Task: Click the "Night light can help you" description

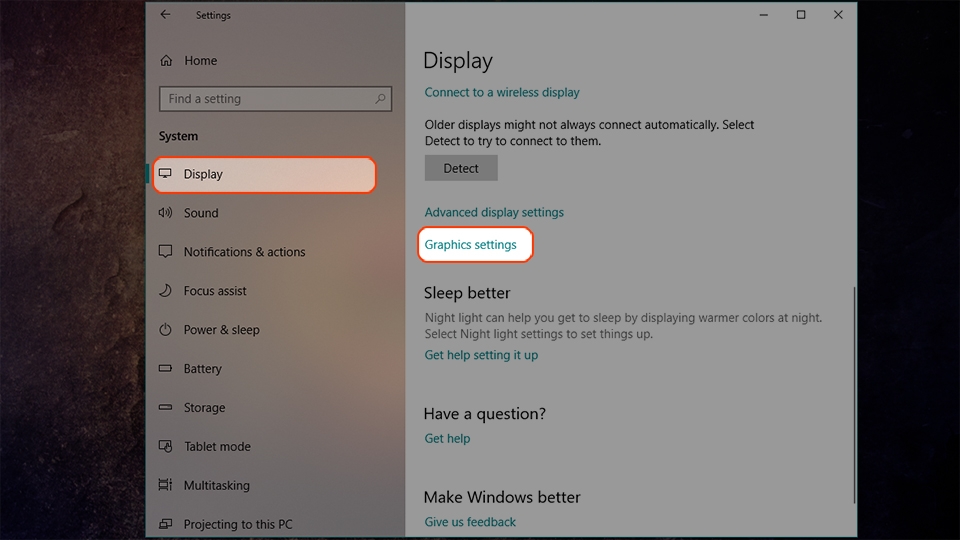Action: (x=623, y=326)
